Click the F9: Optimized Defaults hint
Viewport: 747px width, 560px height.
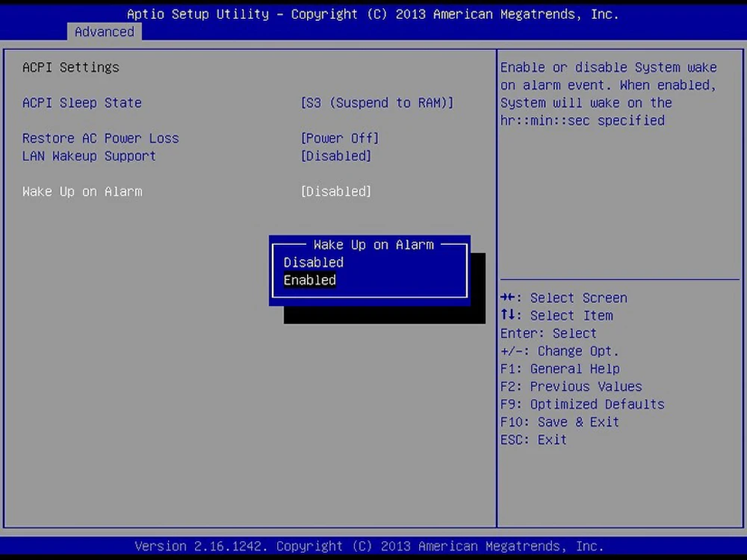(582, 404)
